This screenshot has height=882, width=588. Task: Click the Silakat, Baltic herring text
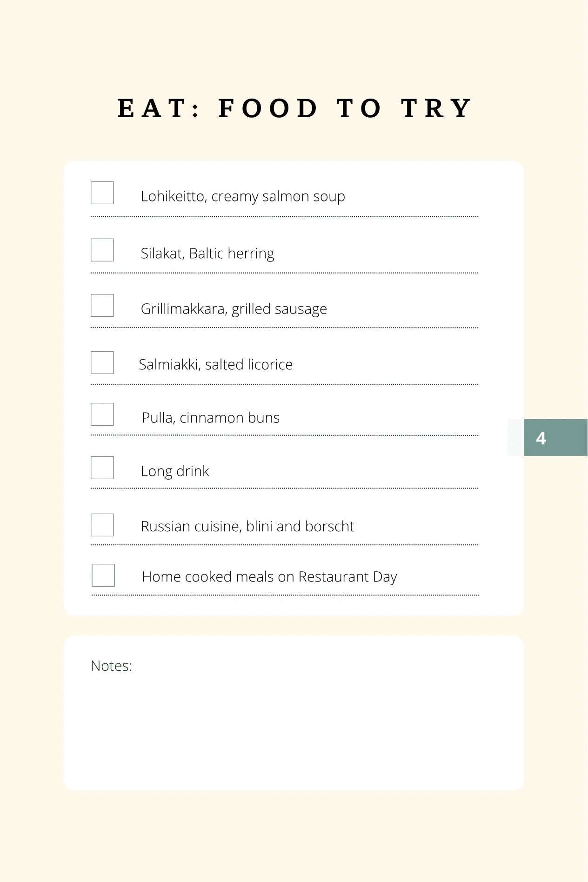tap(207, 254)
